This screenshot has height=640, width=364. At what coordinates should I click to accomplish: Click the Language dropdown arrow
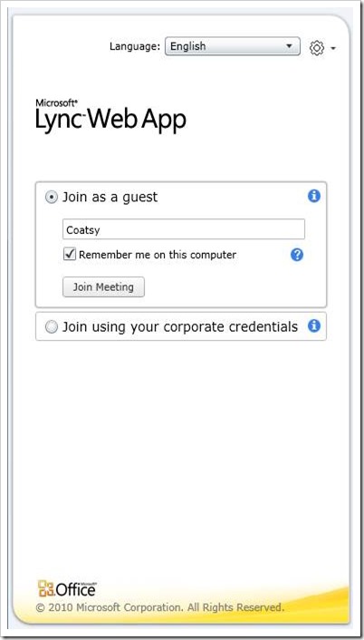pyautogui.click(x=289, y=46)
